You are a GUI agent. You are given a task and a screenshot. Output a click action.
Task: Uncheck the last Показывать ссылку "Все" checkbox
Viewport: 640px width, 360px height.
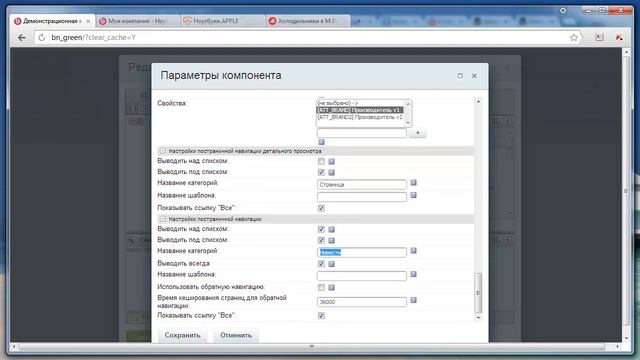(x=321, y=316)
